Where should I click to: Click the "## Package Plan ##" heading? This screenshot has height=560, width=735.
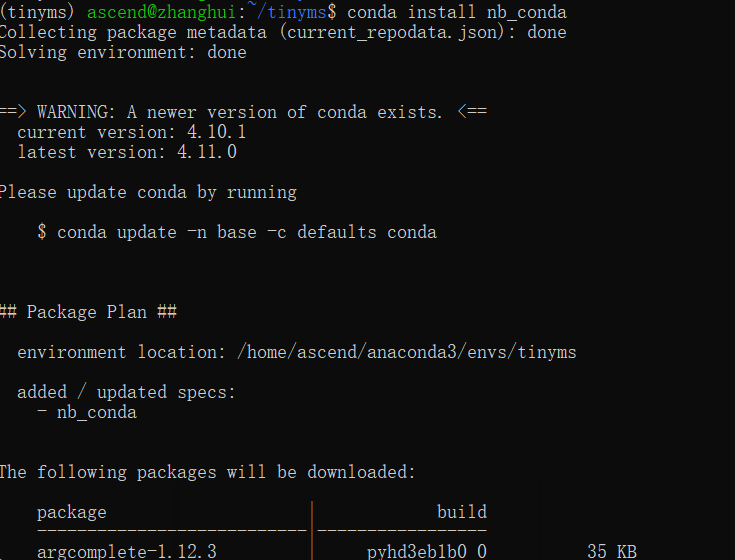pyautogui.click(x=88, y=312)
